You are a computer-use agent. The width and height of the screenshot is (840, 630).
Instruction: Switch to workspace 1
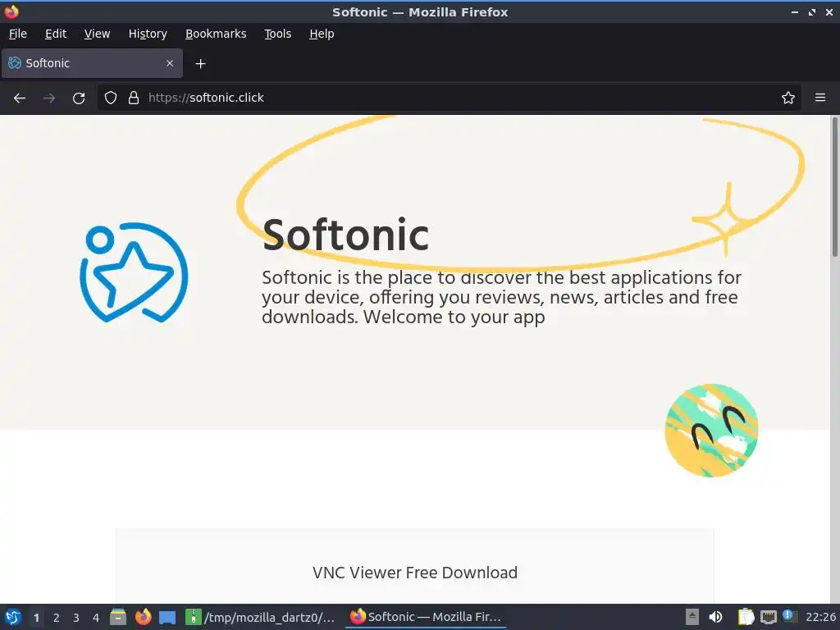point(36,618)
